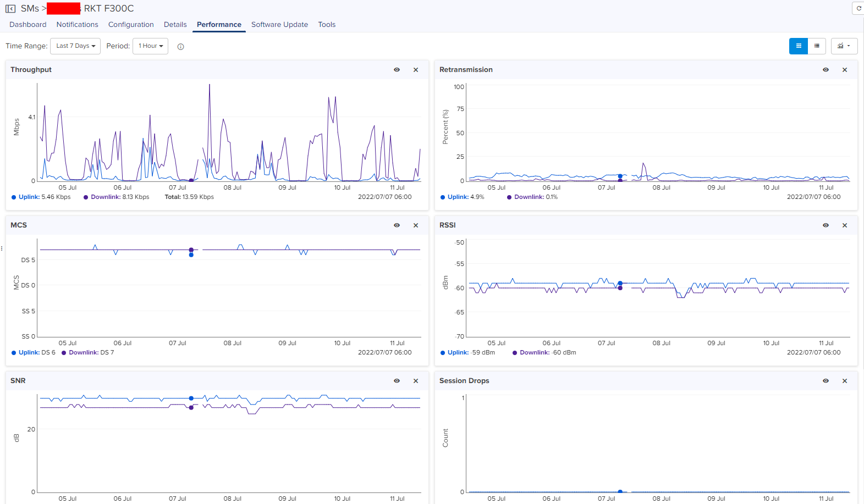Switch to the Configuration tab

click(131, 25)
